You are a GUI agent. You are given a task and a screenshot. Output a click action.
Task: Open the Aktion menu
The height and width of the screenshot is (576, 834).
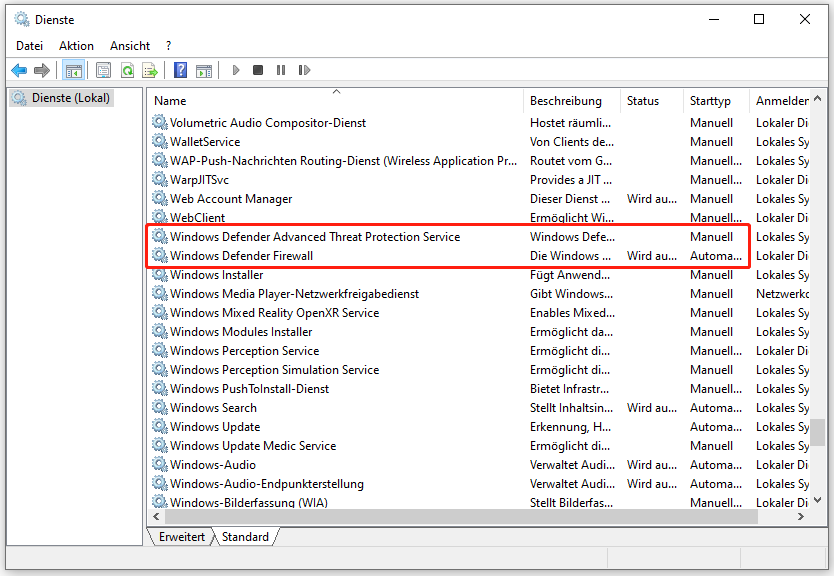(x=76, y=45)
